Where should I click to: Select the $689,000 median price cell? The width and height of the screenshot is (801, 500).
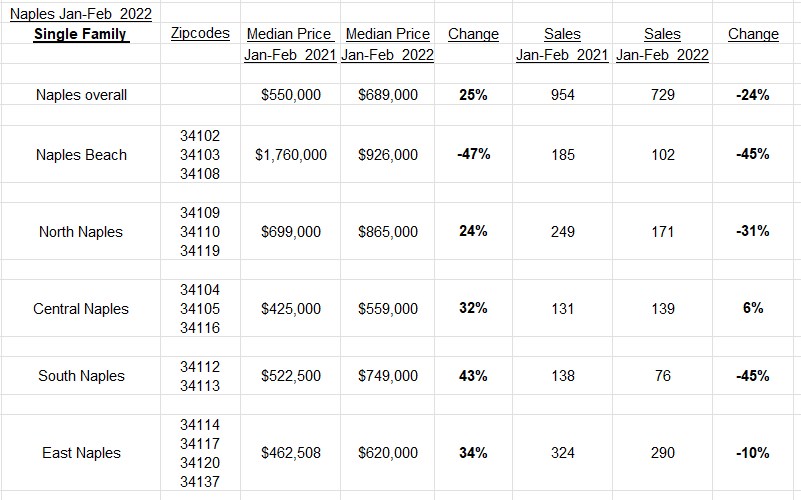[388, 95]
